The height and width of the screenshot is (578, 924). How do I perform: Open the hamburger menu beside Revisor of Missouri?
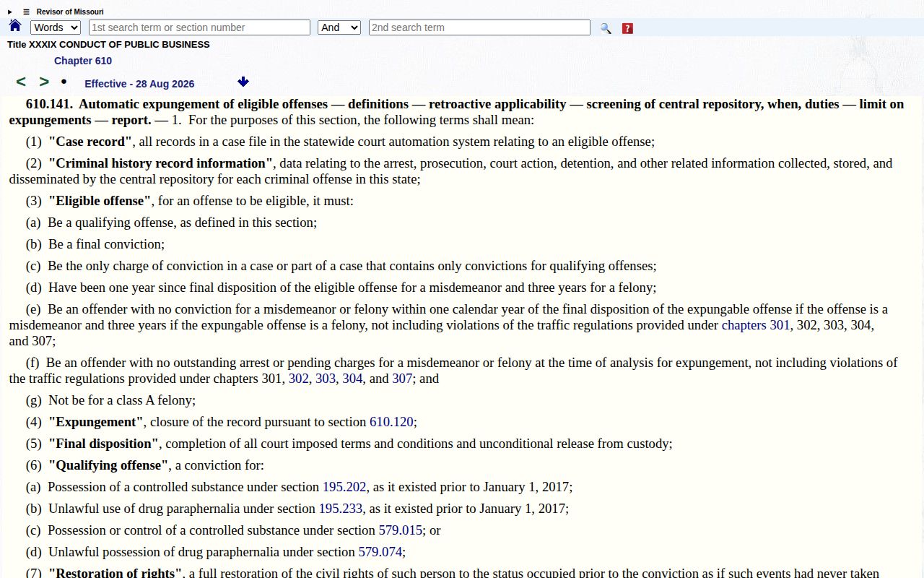click(x=27, y=12)
